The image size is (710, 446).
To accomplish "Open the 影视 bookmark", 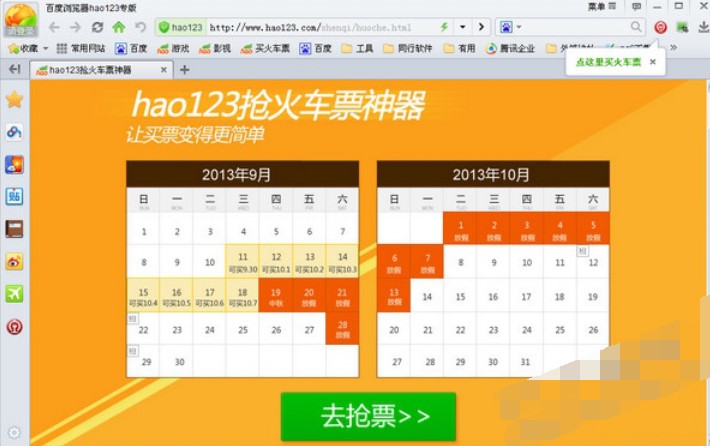I will (x=215, y=48).
